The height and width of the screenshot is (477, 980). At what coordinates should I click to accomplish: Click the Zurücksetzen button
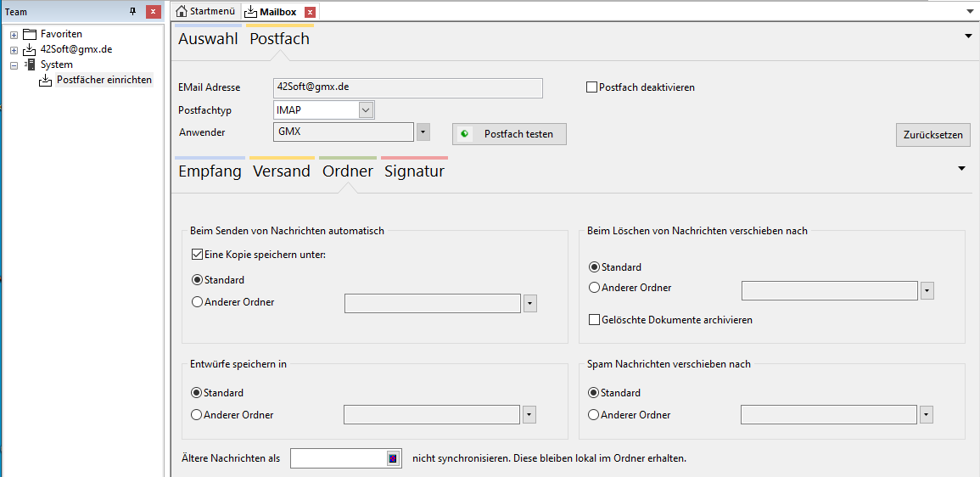(933, 135)
